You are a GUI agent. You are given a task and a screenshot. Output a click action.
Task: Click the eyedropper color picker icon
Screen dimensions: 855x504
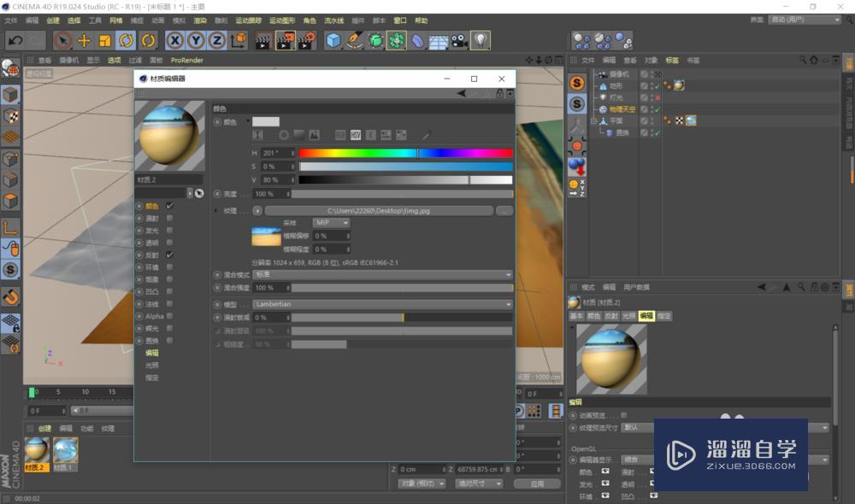427,135
